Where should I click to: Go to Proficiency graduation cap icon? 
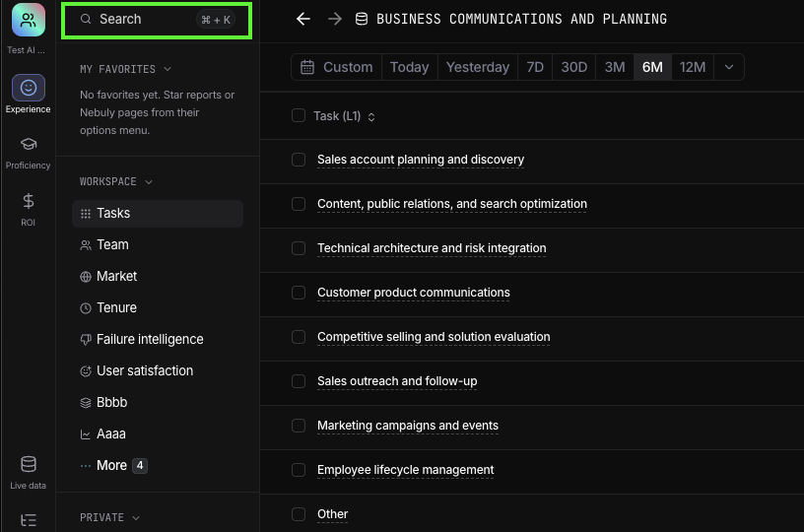pyautogui.click(x=29, y=144)
